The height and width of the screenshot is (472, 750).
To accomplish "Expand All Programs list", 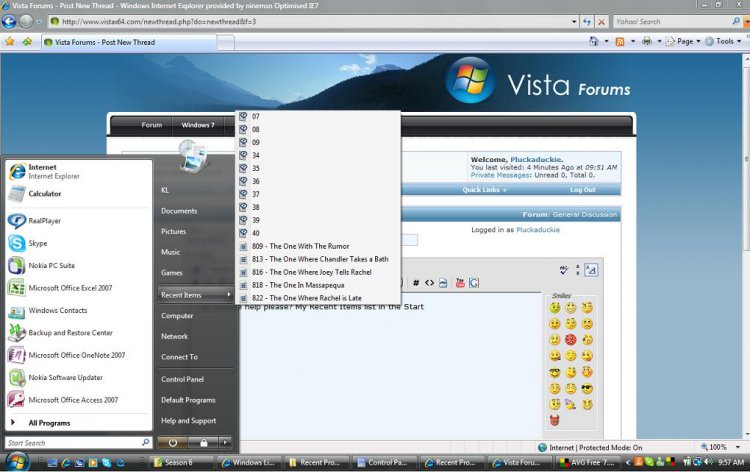I will [79, 423].
